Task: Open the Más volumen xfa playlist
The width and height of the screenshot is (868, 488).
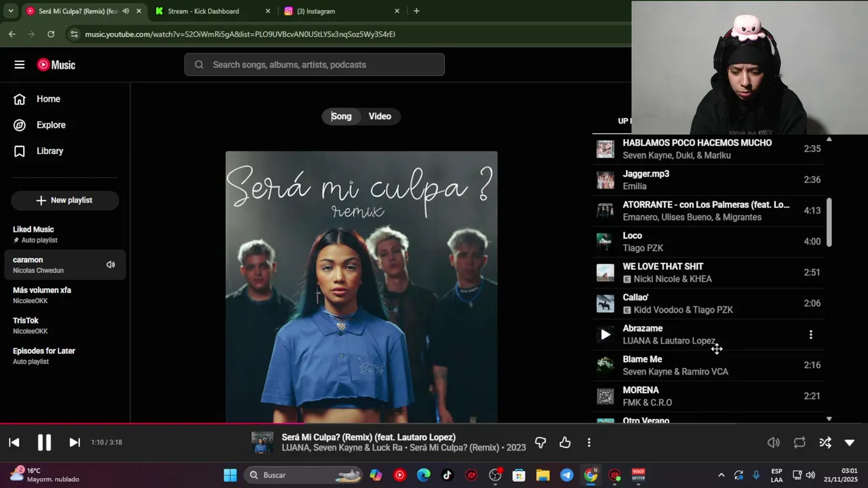Action: 65,295
